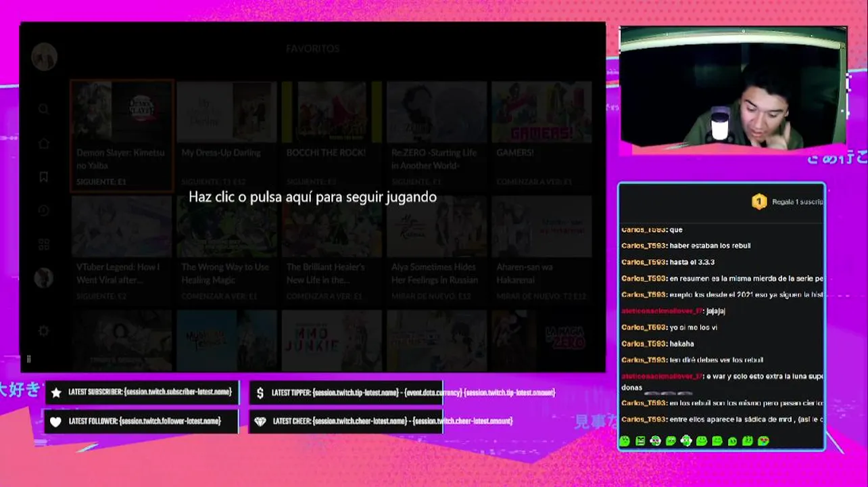Open The Brilliant Healer's New Life card
Screen dimensions: 868x487
(x=331, y=249)
